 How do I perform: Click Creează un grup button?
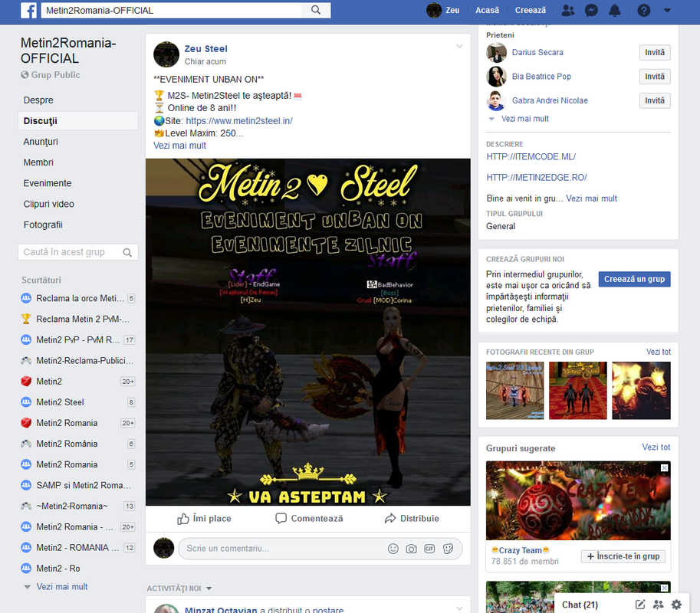[634, 279]
